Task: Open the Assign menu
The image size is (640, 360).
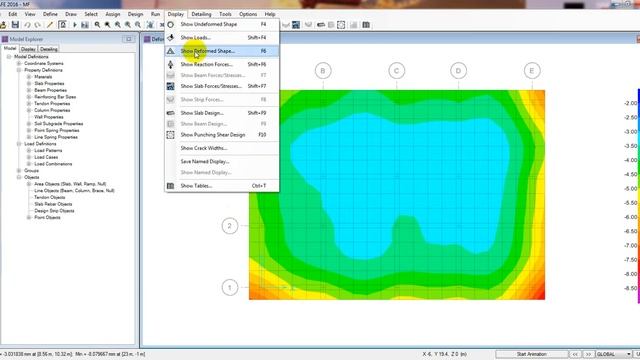Action: point(113,14)
